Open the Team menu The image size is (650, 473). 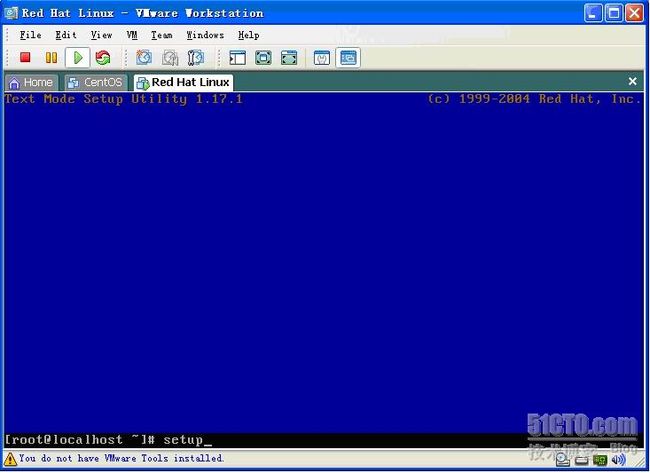(162, 35)
